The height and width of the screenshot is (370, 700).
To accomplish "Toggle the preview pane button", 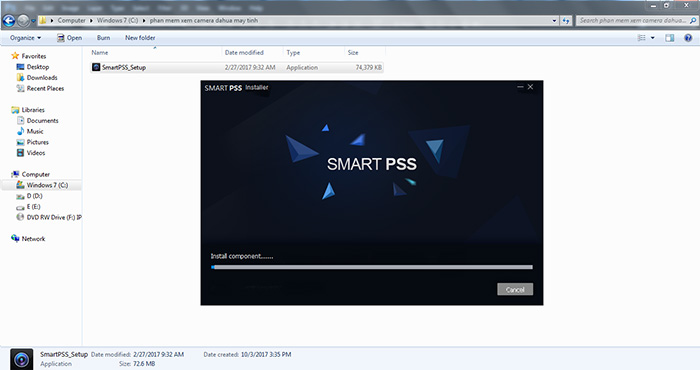I will coord(670,38).
